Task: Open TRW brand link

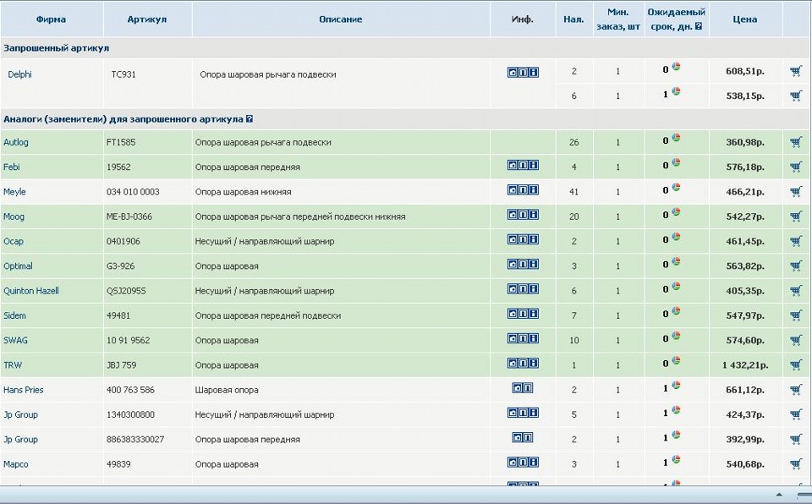Action: [x=13, y=365]
